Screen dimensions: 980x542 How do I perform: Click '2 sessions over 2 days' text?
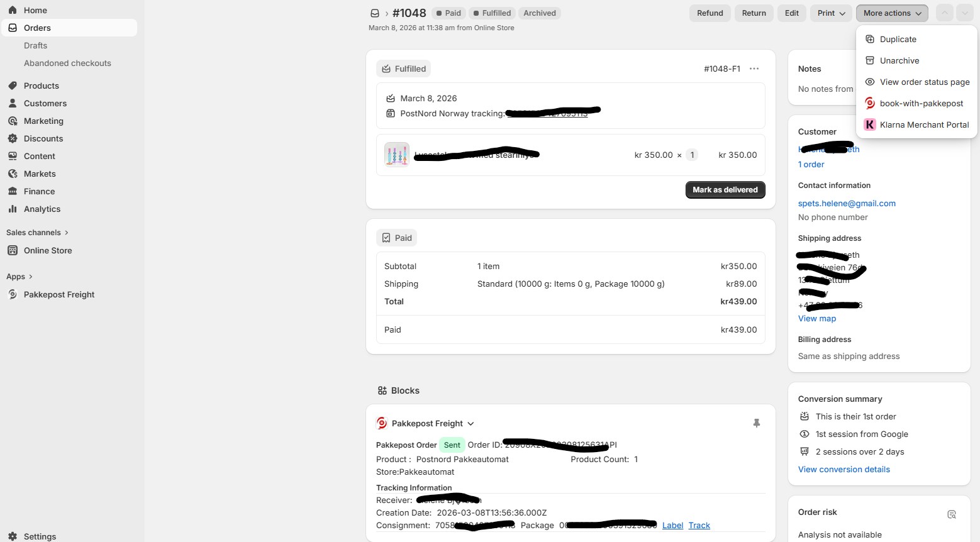pyautogui.click(x=860, y=451)
